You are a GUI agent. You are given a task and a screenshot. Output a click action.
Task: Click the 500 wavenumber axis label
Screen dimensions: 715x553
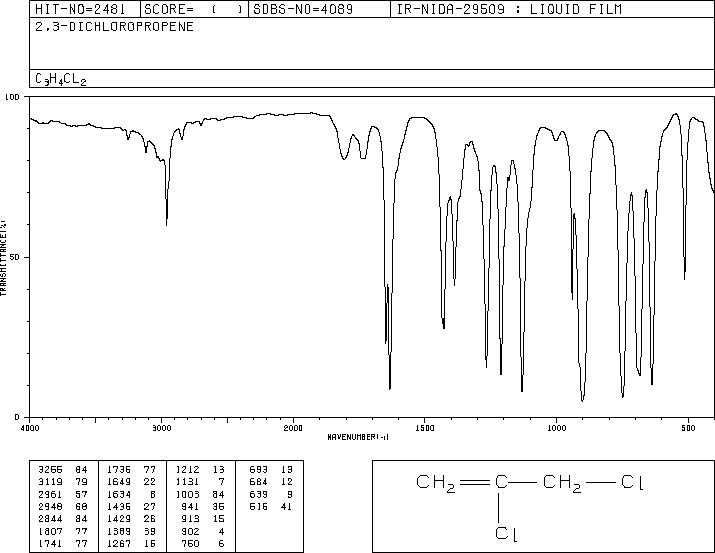[688, 428]
